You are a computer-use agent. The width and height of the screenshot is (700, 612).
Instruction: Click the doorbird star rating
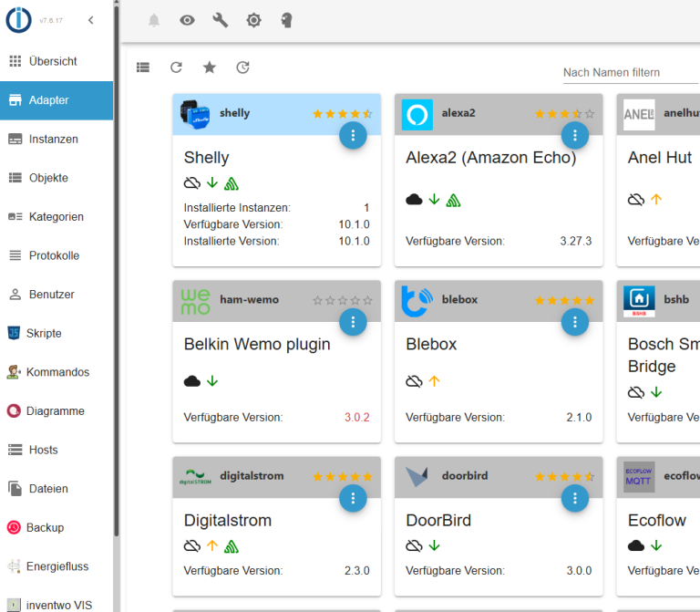[565, 477]
